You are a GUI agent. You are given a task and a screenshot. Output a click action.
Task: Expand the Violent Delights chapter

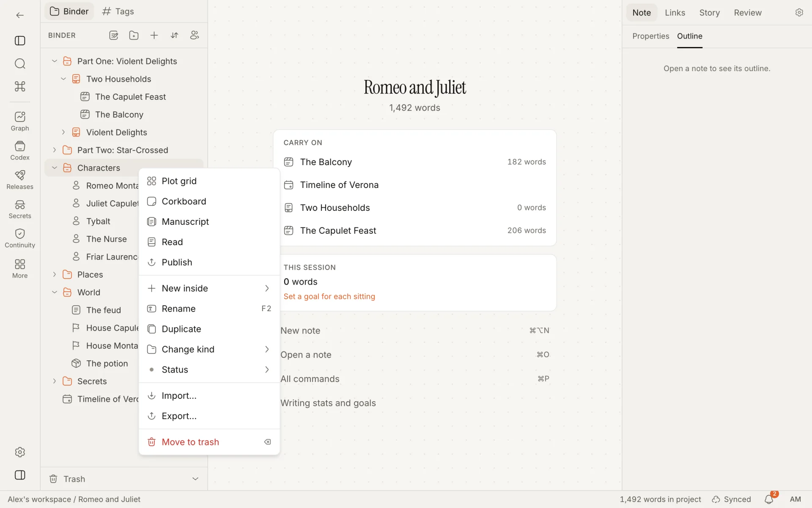(x=63, y=132)
